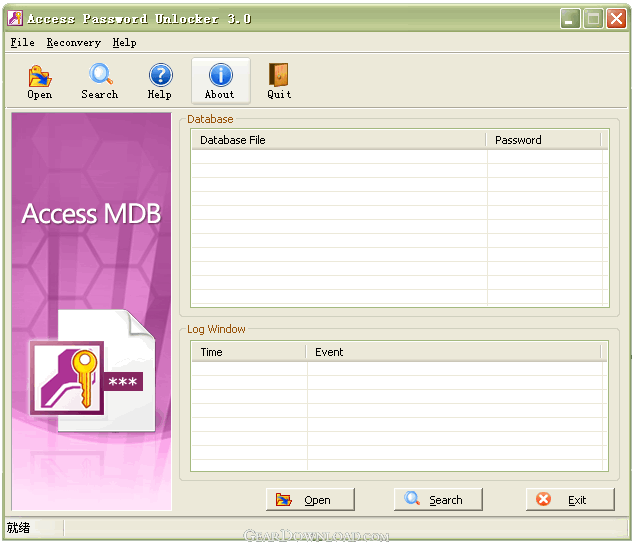This screenshot has width=634, height=545.
Task: Click the Password column header
Action: (x=544, y=140)
